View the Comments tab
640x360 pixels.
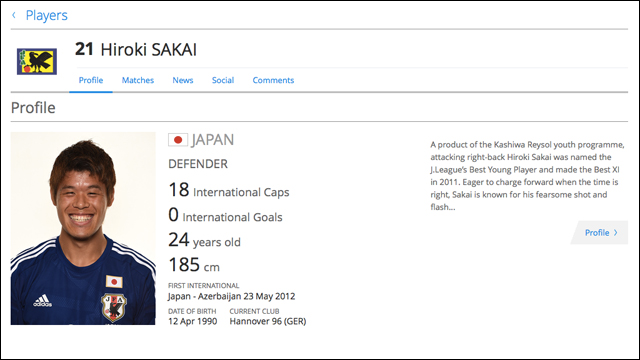pyautogui.click(x=273, y=80)
